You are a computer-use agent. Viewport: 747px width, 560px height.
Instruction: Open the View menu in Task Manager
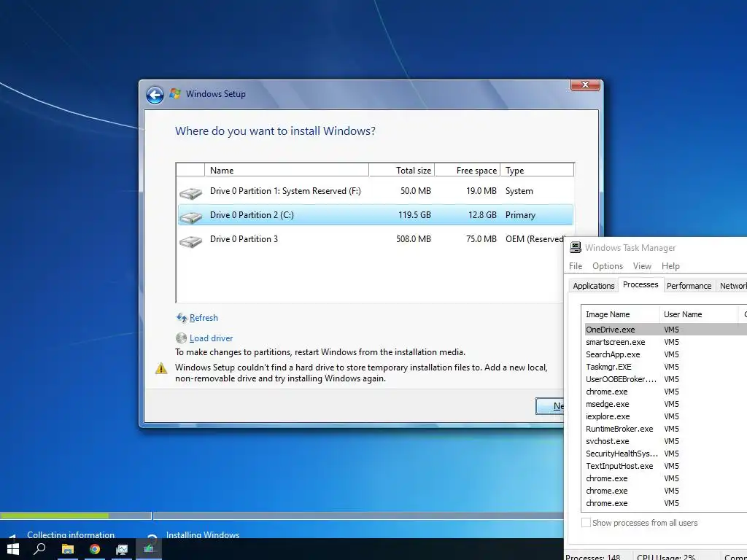click(642, 265)
